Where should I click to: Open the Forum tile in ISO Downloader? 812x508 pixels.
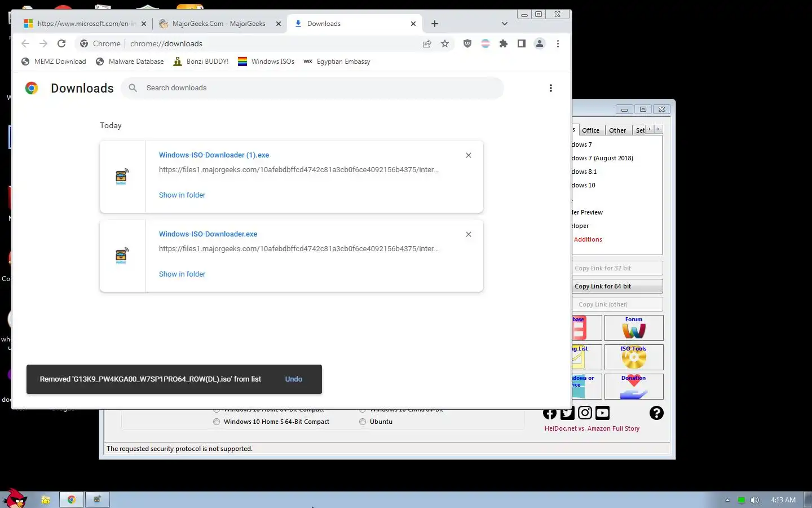pyautogui.click(x=634, y=328)
